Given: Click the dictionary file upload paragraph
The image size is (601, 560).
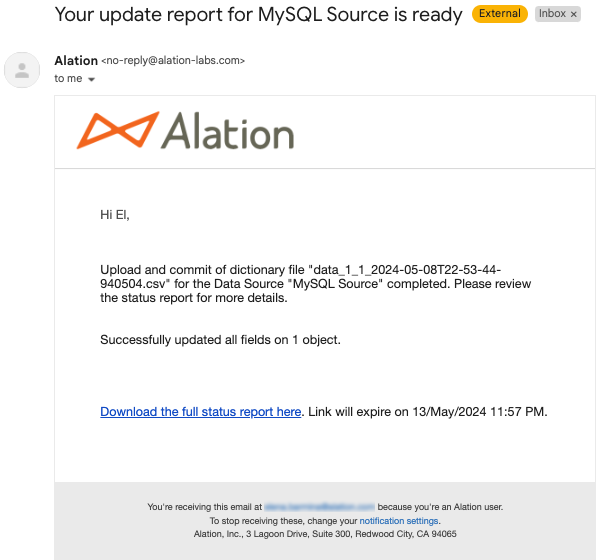Looking at the screenshot, I should [x=315, y=284].
